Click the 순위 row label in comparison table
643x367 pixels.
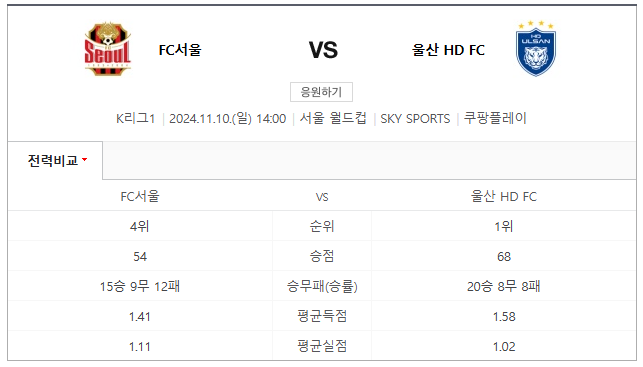pyautogui.click(x=322, y=226)
